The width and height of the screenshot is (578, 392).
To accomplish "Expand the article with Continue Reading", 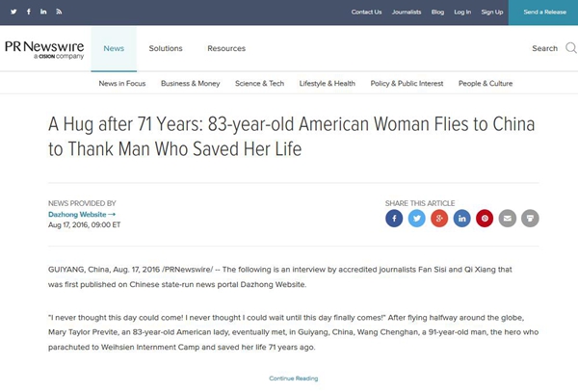I will [293, 379].
